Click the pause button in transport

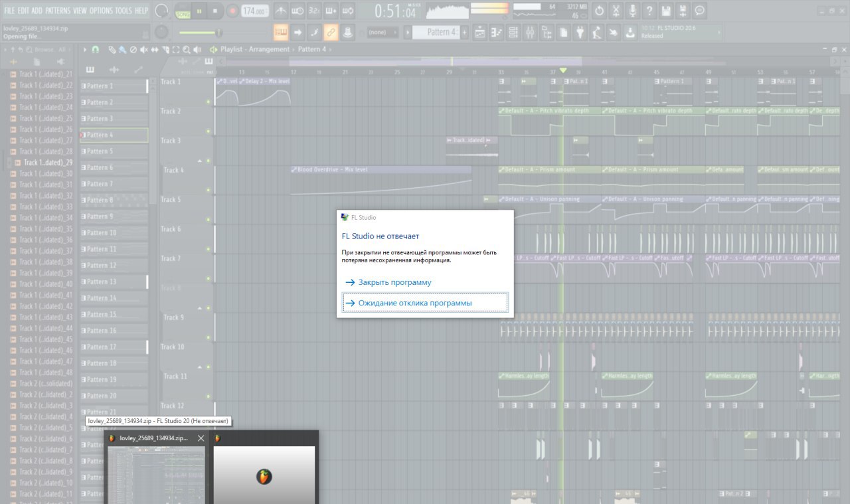click(x=199, y=11)
